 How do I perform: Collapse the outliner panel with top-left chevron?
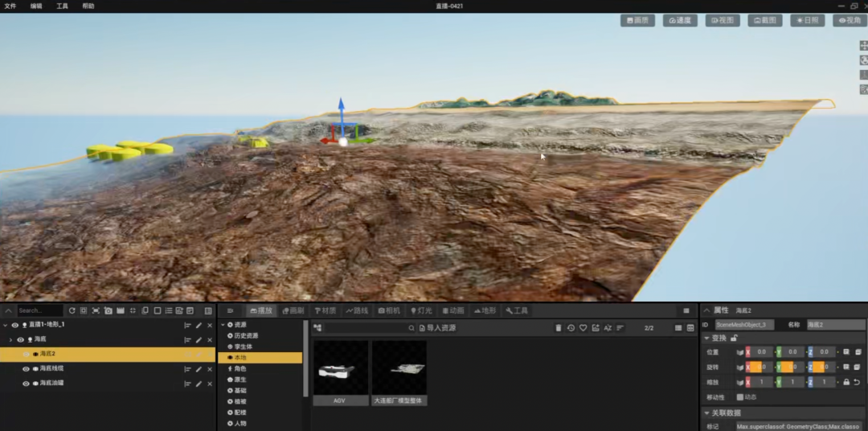click(x=6, y=310)
